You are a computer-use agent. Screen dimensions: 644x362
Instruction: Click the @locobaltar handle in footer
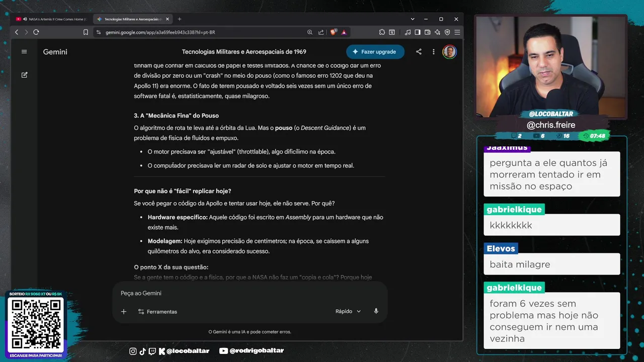[188, 351]
